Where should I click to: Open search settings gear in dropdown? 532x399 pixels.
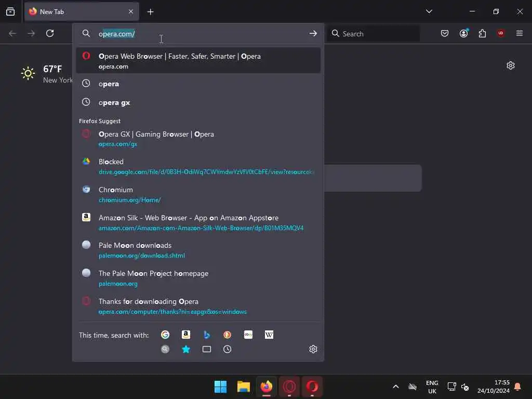click(x=313, y=349)
